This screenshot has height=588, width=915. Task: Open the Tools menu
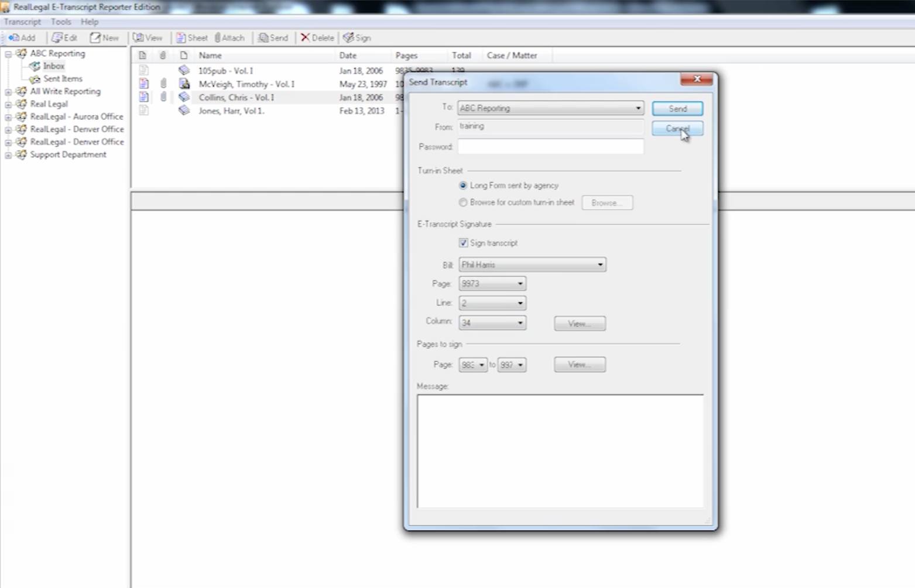click(x=61, y=22)
